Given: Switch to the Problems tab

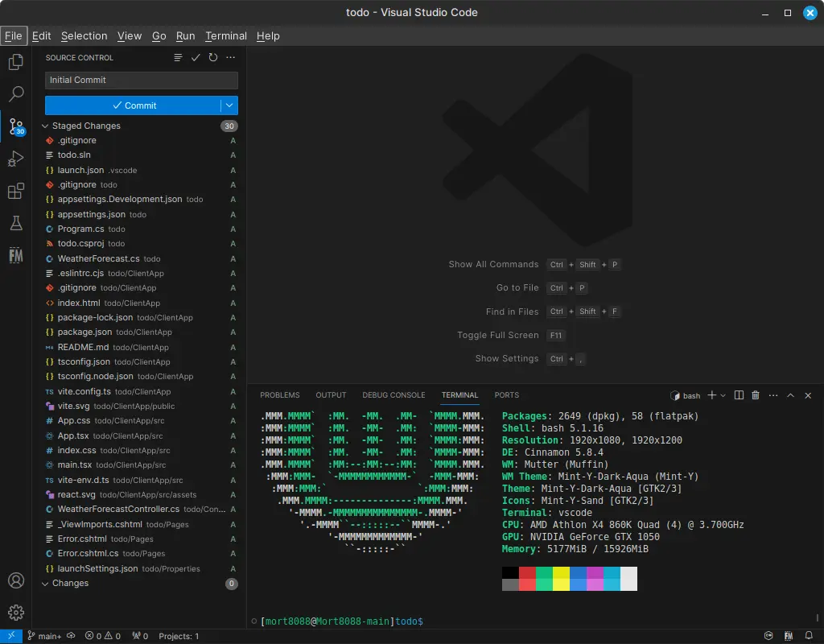Looking at the screenshot, I should coord(279,395).
